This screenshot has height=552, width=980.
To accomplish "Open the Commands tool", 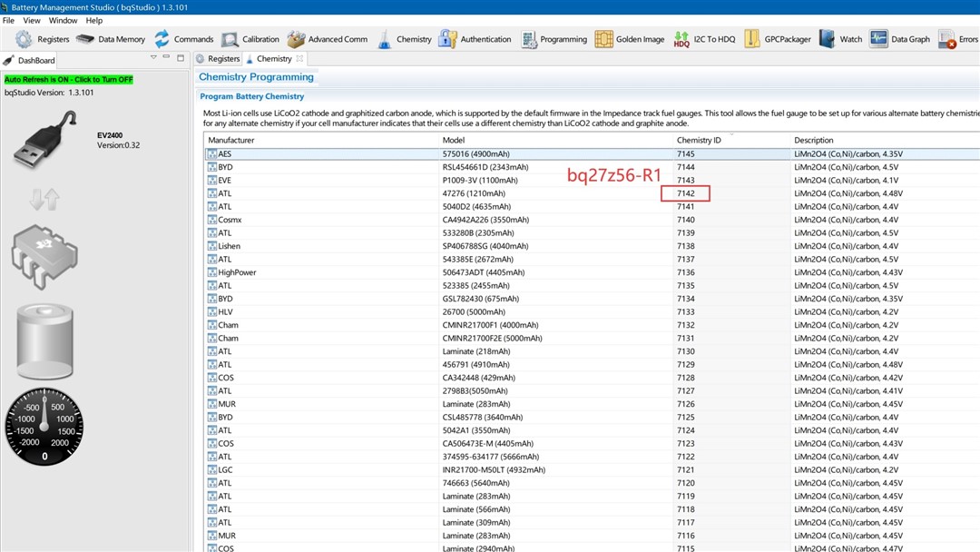I will click(x=183, y=39).
